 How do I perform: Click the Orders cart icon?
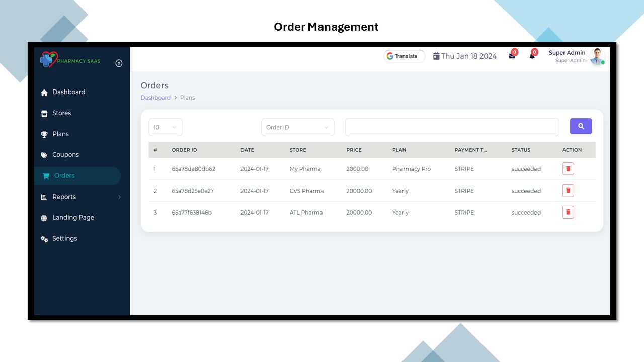pyautogui.click(x=46, y=176)
